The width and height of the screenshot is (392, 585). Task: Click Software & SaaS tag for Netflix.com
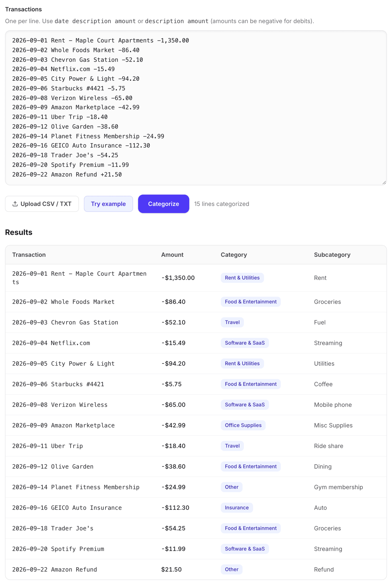(245, 343)
